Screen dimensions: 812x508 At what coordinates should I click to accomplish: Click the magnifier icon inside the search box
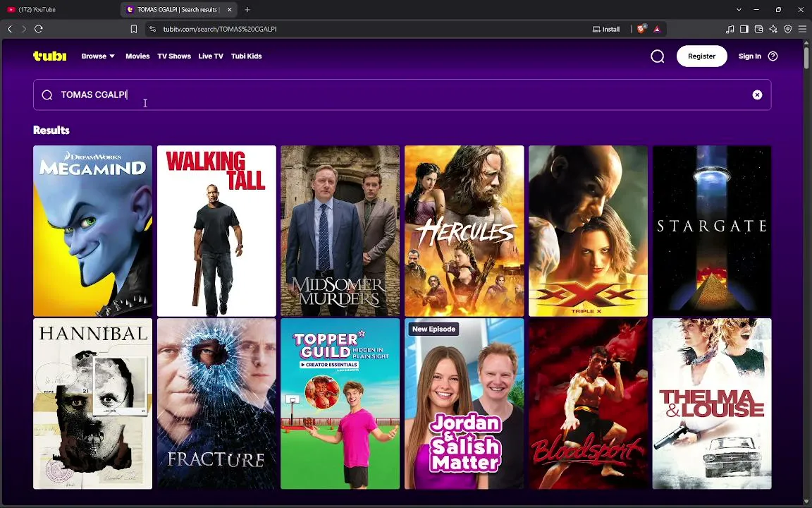[x=47, y=95]
